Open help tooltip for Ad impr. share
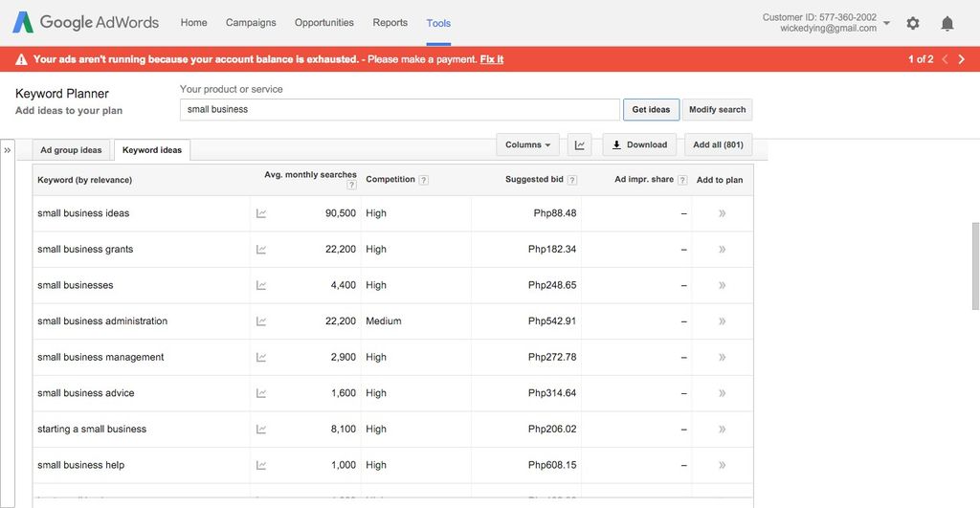Image resolution: width=980 pixels, height=508 pixels. 682,180
